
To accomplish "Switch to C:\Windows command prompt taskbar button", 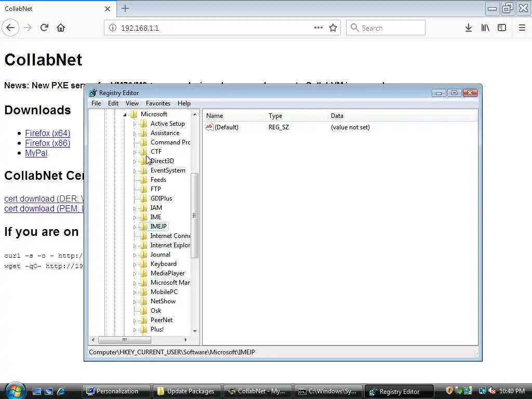I will (328, 391).
